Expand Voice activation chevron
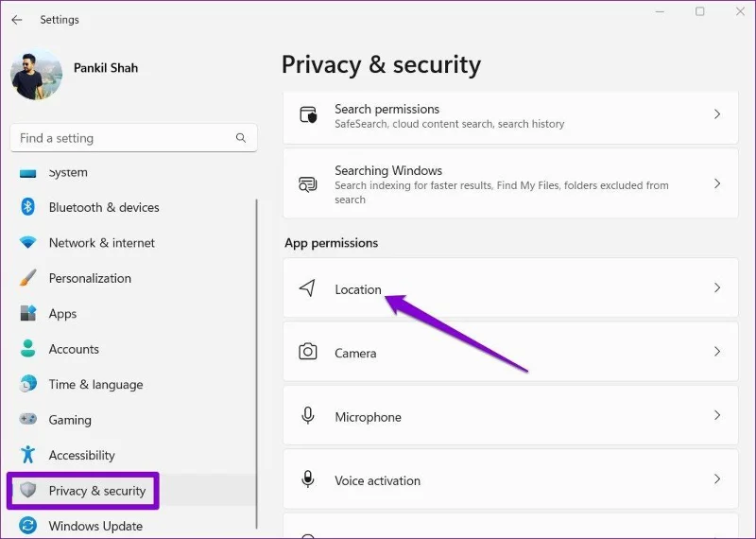Viewport: 756px width, 539px height. point(717,478)
